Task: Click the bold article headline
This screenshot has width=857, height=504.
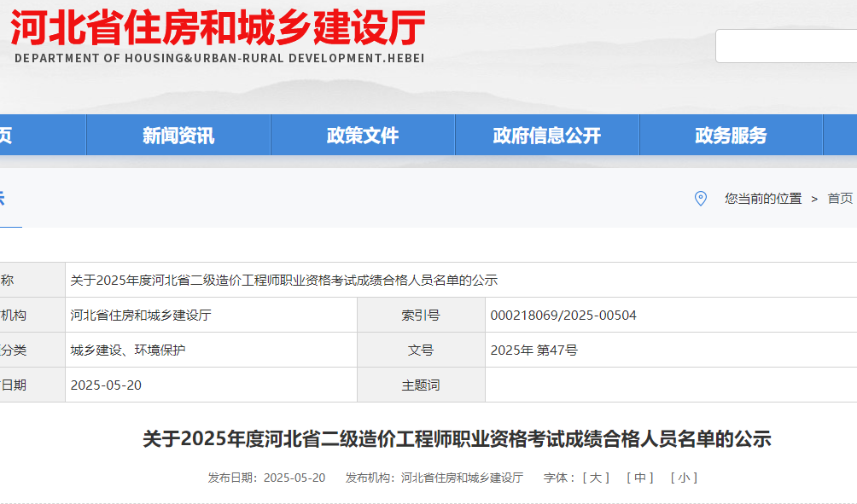Action: [x=457, y=439]
